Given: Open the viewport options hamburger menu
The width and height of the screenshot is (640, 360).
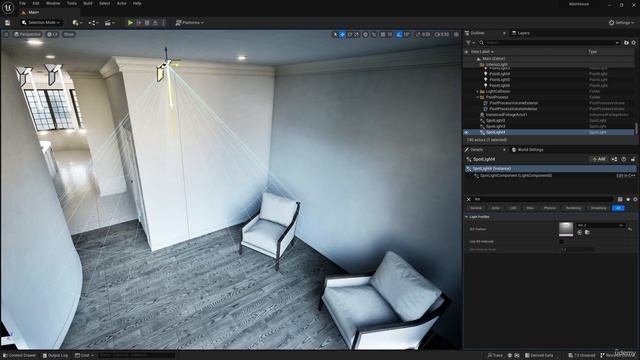Looking at the screenshot, I should pyautogui.click(x=6, y=34).
